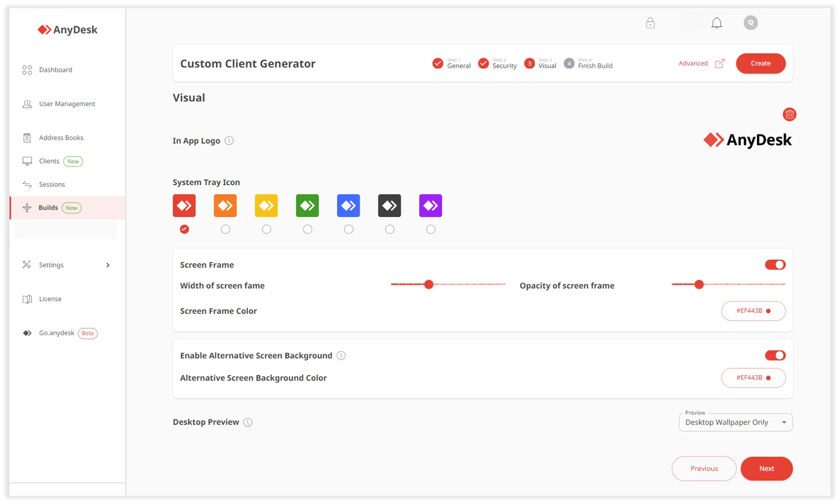Click the Previous button
The image size is (840, 504).
click(704, 468)
